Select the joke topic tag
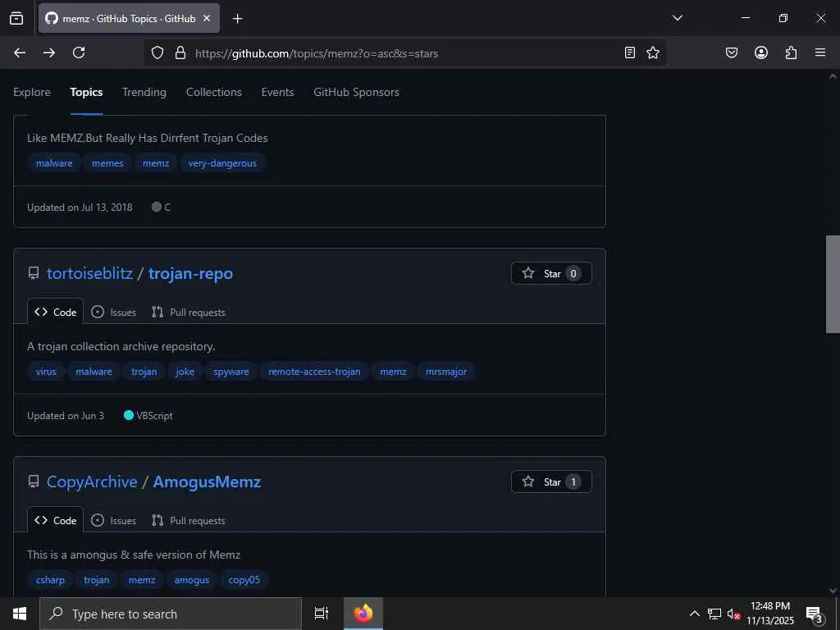 [x=185, y=372]
